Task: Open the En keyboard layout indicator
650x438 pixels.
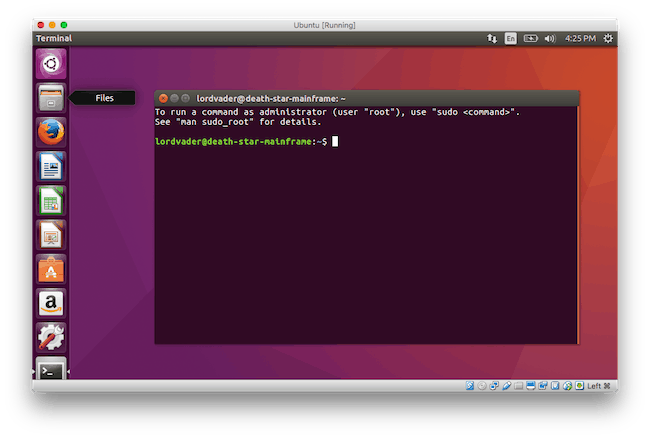Action: [x=510, y=39]
